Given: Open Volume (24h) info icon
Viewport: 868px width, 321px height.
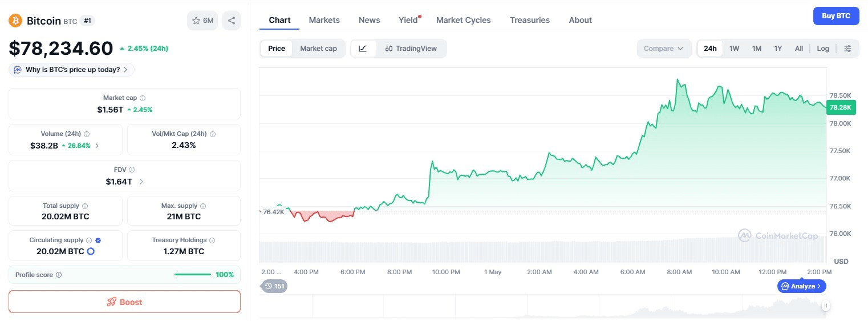Looking at the screenshot, I should (87, 134).
